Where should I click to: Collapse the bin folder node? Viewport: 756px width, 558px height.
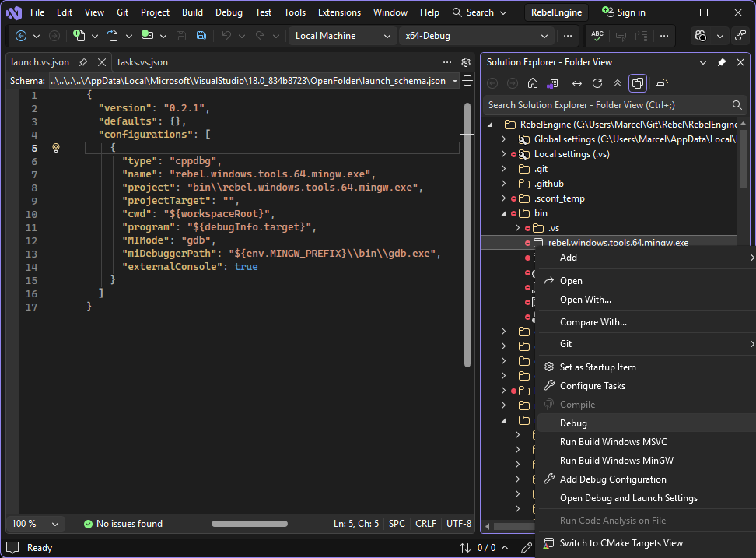pyautogui.click(x=504, y=213)
